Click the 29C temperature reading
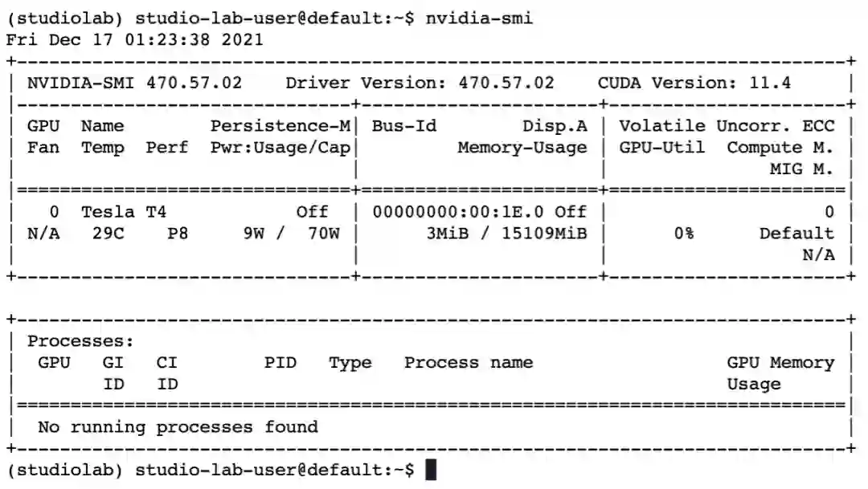This screenshot has height=489, width=868. pos(102,234)
